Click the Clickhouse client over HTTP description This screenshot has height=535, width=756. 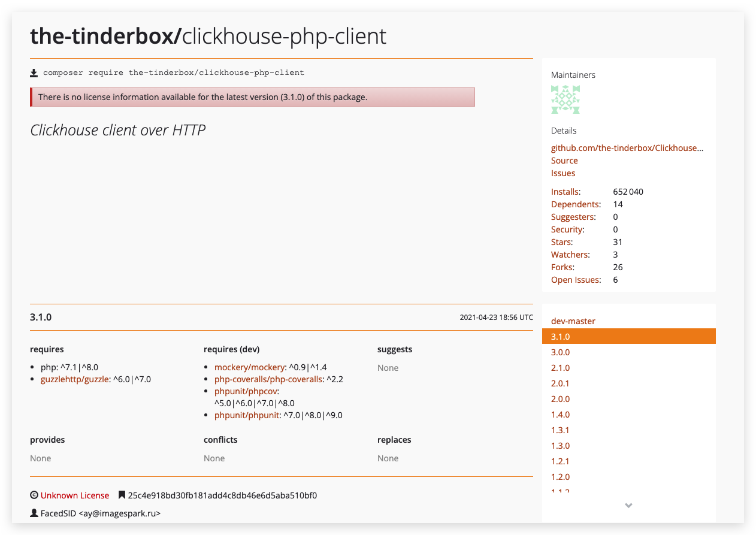point(118,130)
